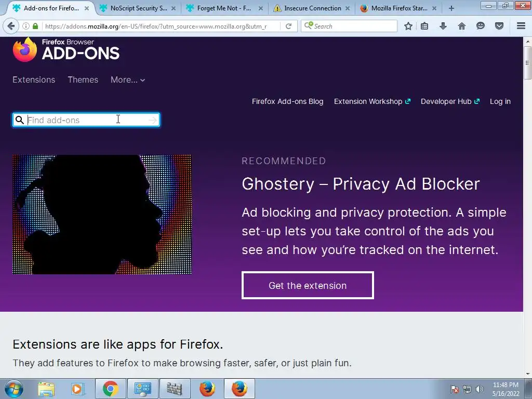Open the Themes navigation item

(83, 79)
